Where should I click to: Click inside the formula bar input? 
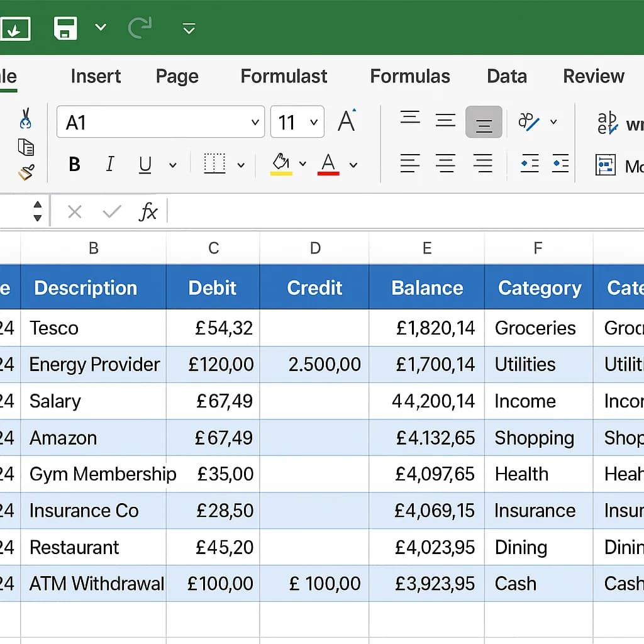pyautogui.click(x=406, y=212)
